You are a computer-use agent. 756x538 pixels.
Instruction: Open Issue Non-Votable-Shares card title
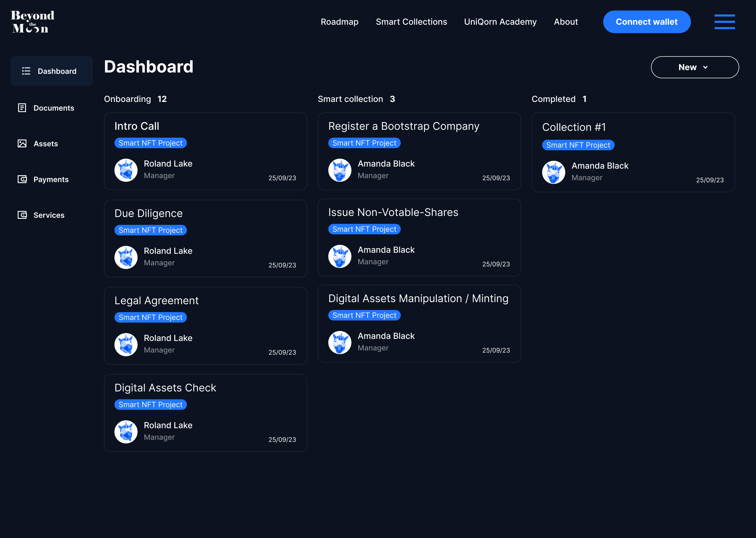click(x=393, y=212)
